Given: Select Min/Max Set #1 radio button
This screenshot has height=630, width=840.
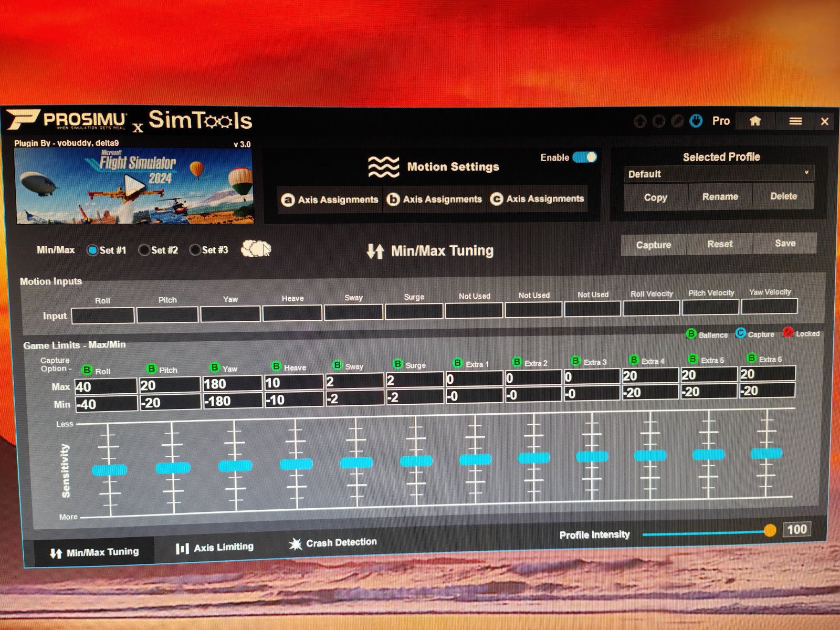Looking at the screenshot, I should coord(92,250).
